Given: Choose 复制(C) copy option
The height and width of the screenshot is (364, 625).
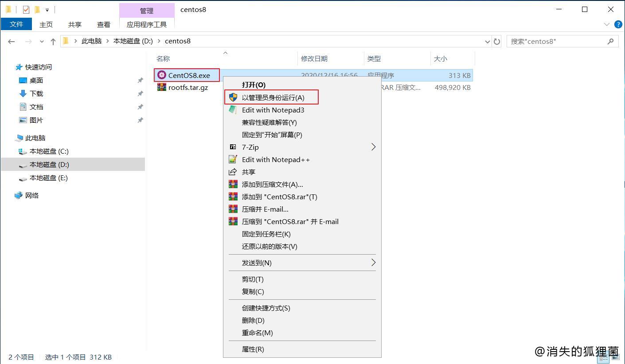Looking at the screenshot, I should pyautogui.click(x=253, y=291).
